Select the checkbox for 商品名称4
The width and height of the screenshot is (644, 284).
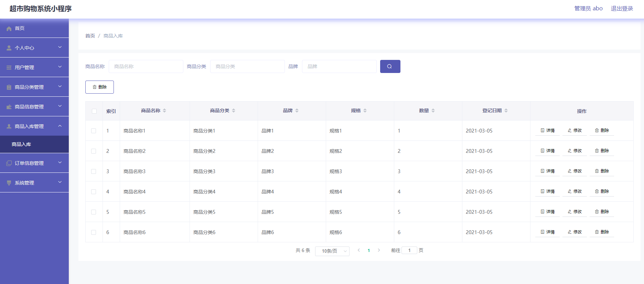point(94,192)
